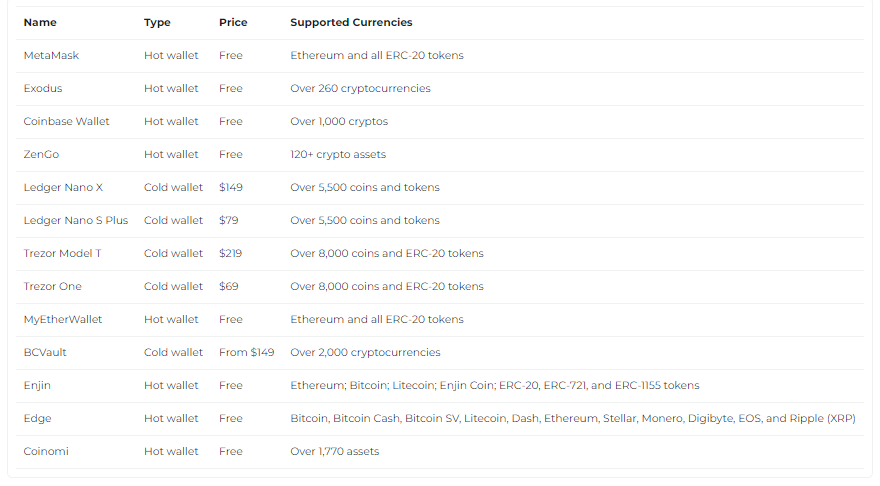The image size is (880, 486).
Task: Click Over 260 cryptocurrencies cell
Action: [x=360, y=89]
